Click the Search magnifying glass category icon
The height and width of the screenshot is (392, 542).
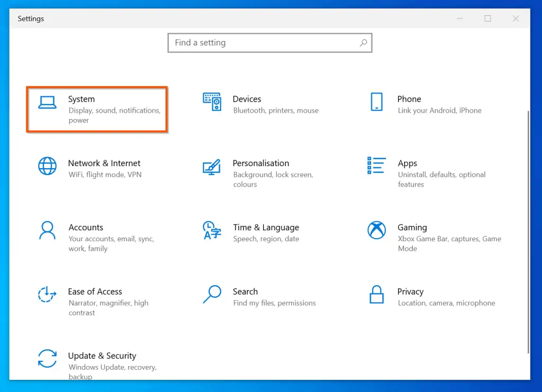pos(212,294)
